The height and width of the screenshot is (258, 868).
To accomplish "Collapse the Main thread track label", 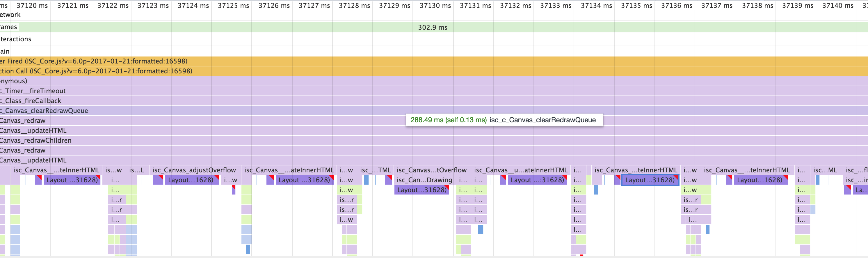I will [x=5, y=51].
